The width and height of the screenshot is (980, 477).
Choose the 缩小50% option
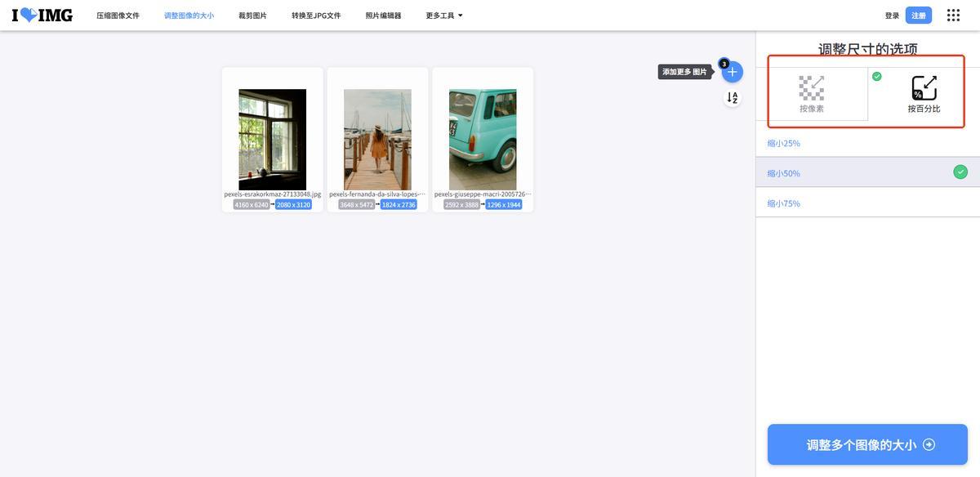783,173
